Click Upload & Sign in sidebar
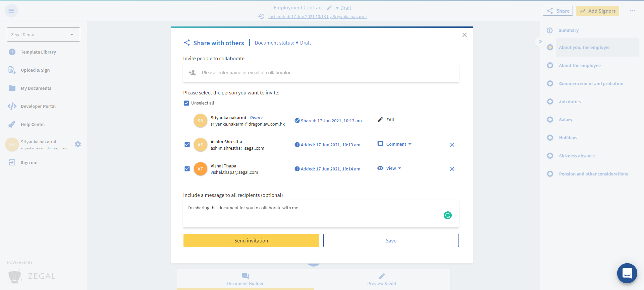Viewport: 644px width, 290px height. click(35, 70)
